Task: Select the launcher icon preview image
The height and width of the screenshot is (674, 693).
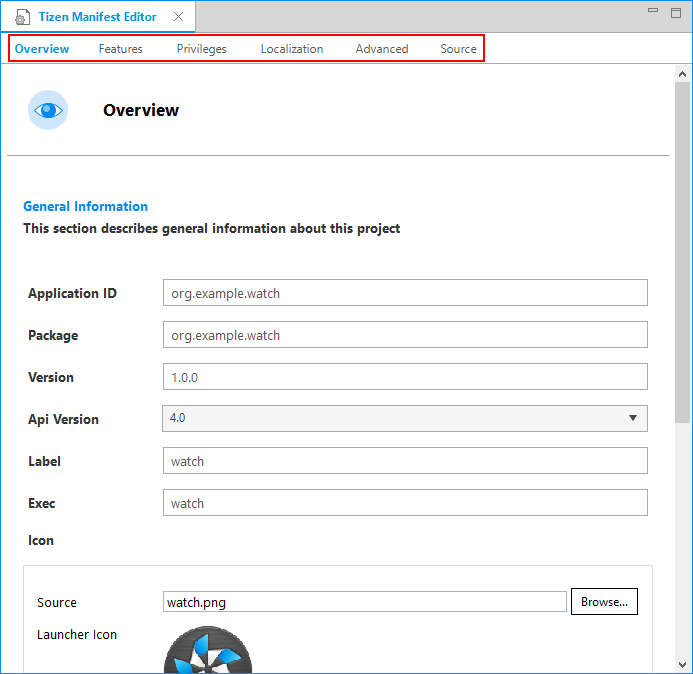Action: (x=208, y=652)
